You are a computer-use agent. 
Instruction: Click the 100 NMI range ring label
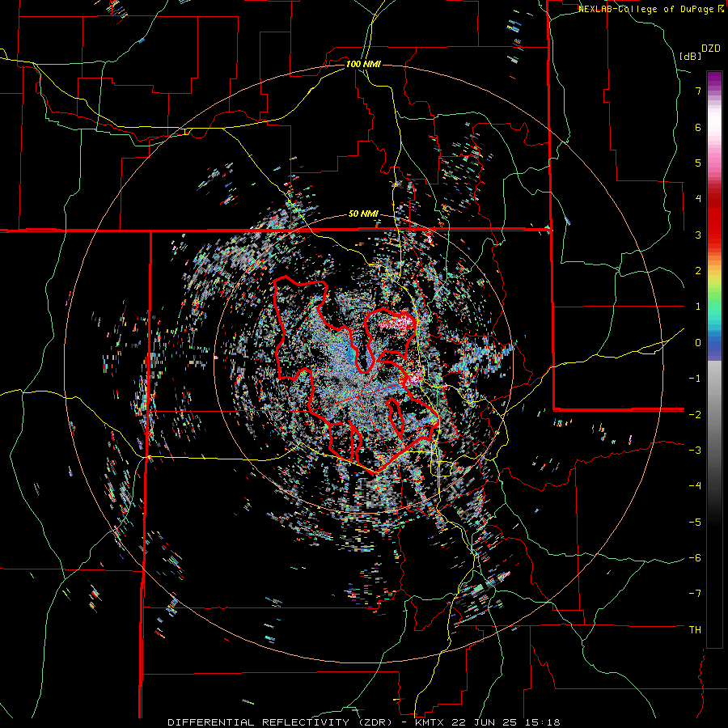[363, 64]
